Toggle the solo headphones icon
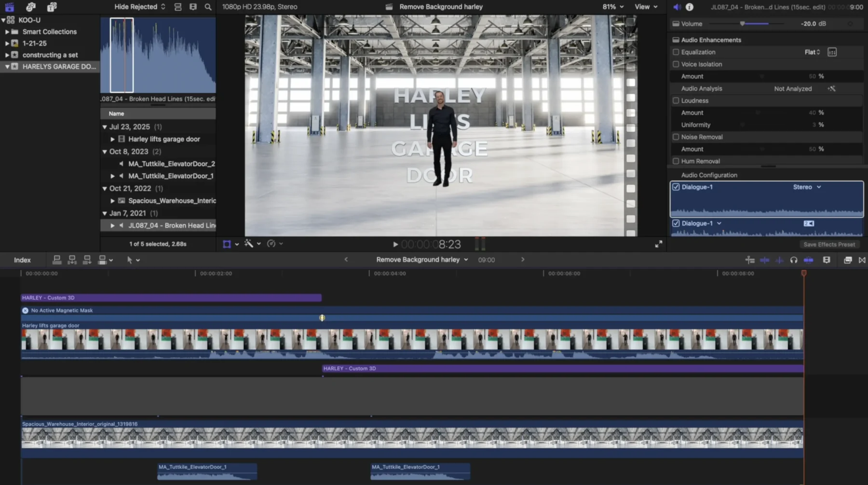The image size is (868, 485). click(x=794, y=260)
